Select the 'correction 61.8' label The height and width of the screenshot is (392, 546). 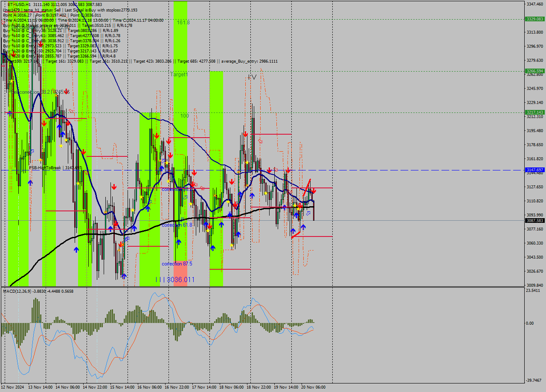pyautogui.click(x=177, y=225)
